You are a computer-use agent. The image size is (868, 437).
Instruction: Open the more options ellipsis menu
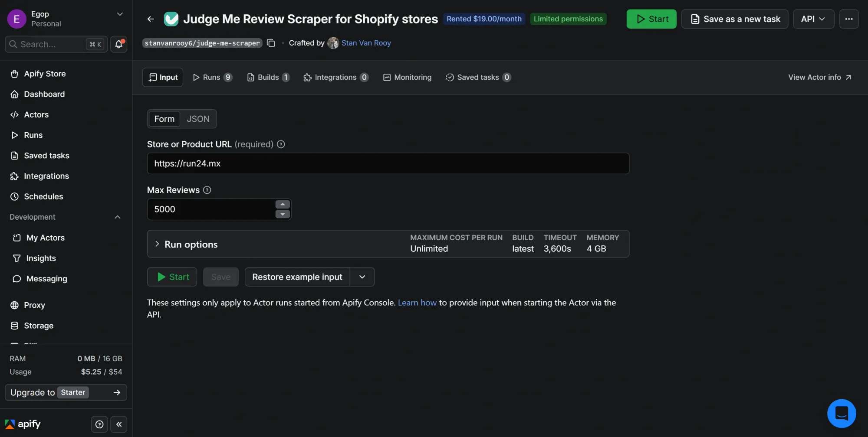849,19
